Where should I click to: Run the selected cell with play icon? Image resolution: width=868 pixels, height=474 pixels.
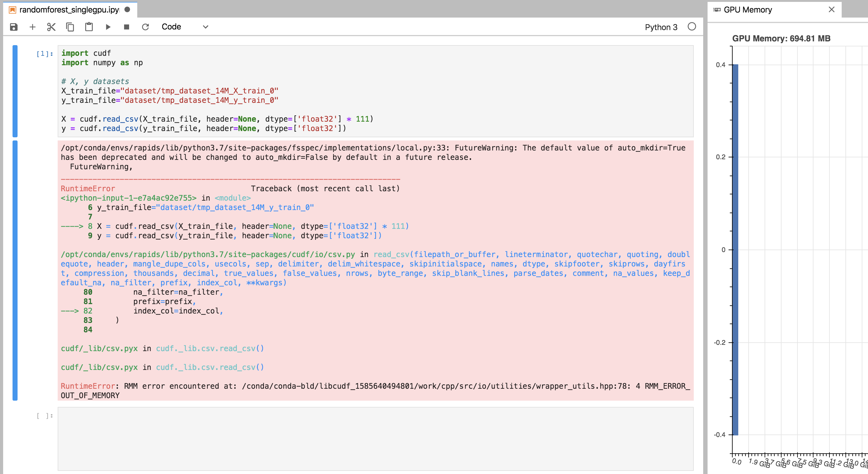click(x=107, y=27)
